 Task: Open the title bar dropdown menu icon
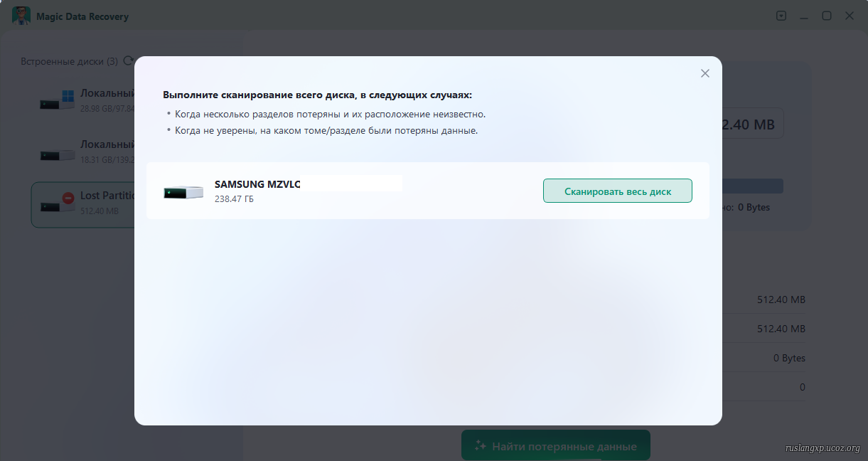click(x=781, y=16)
